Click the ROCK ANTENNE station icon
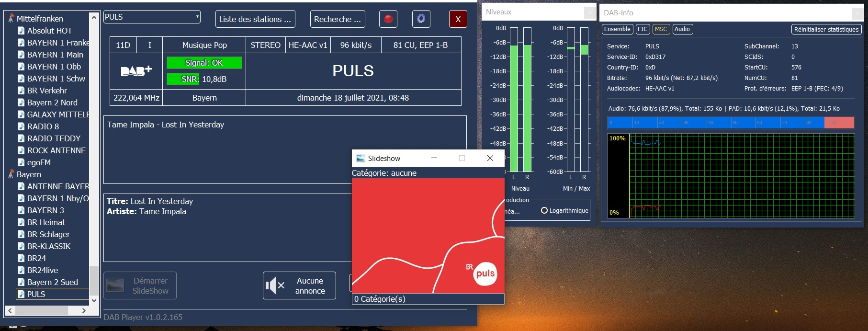868x331 pixels. point(21,150)
